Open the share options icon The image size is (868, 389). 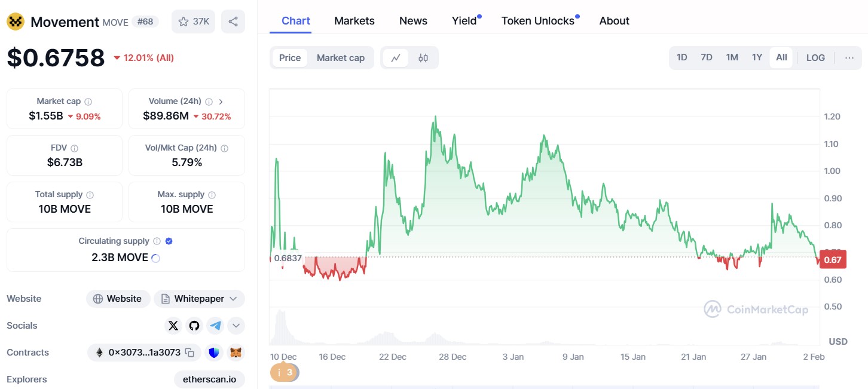click(x=233, y=21)
